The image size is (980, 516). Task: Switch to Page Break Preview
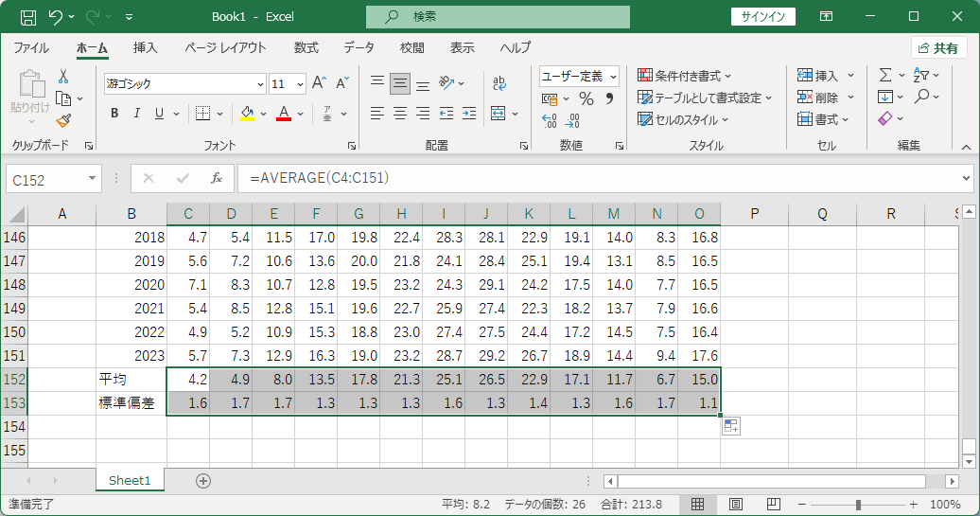coord(773,504)
